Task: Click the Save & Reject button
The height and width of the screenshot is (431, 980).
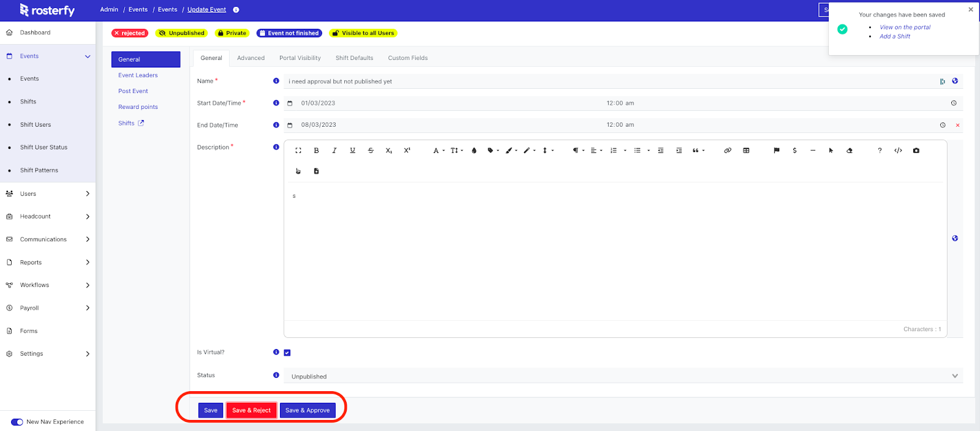Action: point(251,410)
